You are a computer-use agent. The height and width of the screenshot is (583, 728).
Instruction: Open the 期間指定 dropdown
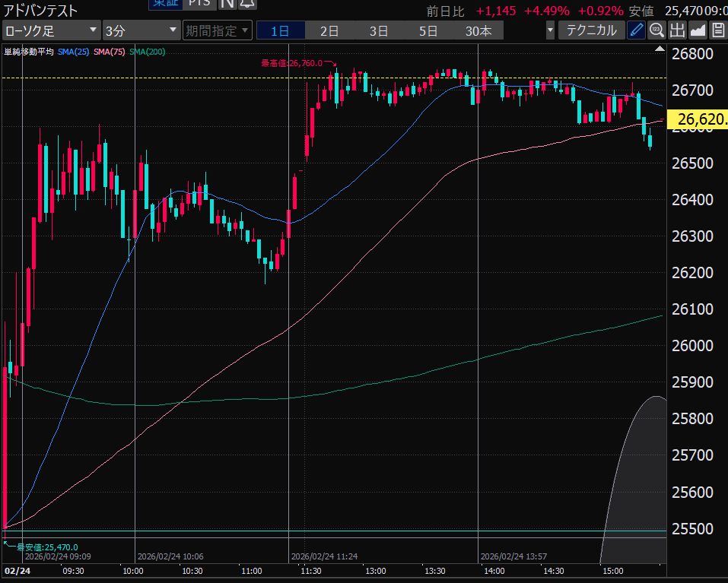pyautogui.click(x=217, y=31)
